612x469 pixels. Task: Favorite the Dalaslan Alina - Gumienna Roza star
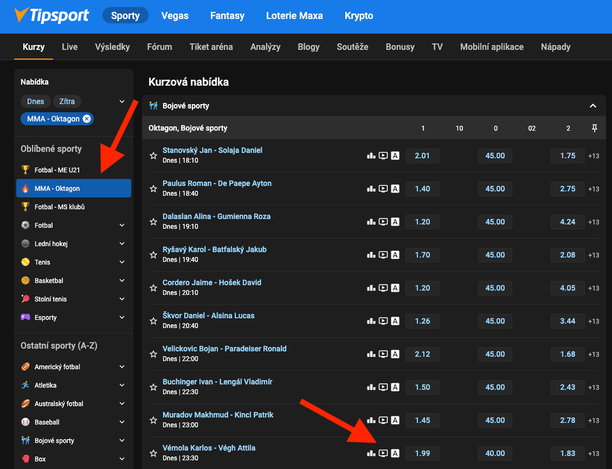pyautogui.click(x=153, y=222)
